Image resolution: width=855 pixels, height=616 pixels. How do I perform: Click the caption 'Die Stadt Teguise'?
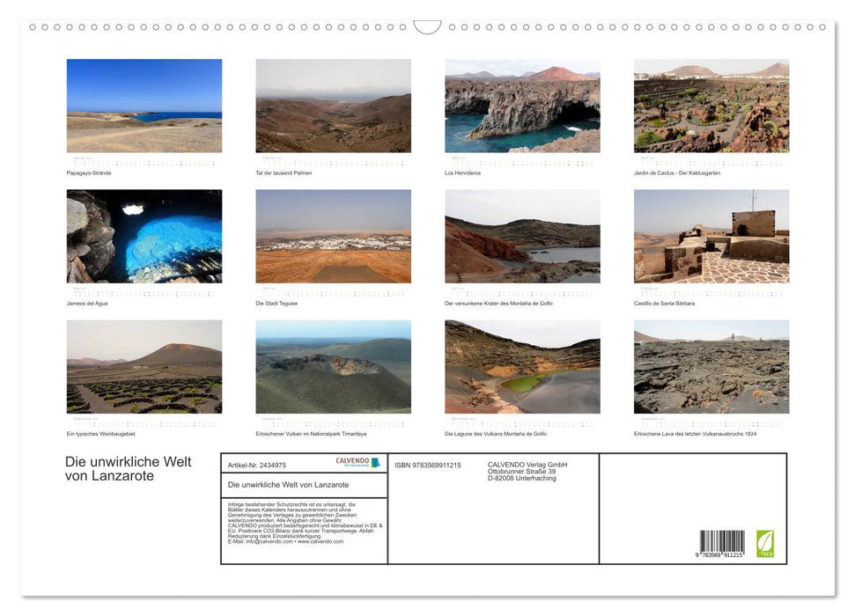[x=276, y=304]
